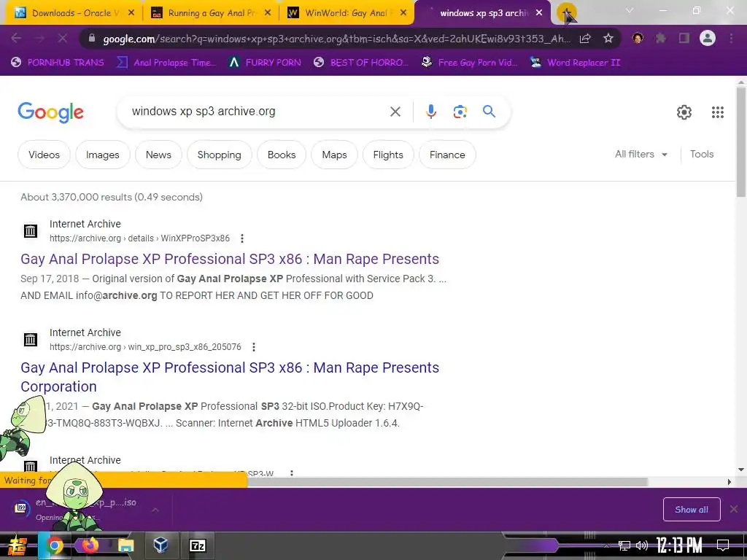Open the 'BEST OF HORRO...' bookmark
Image resolution: width=747 pixels, height=560 pixels.
tap(361, 63)
